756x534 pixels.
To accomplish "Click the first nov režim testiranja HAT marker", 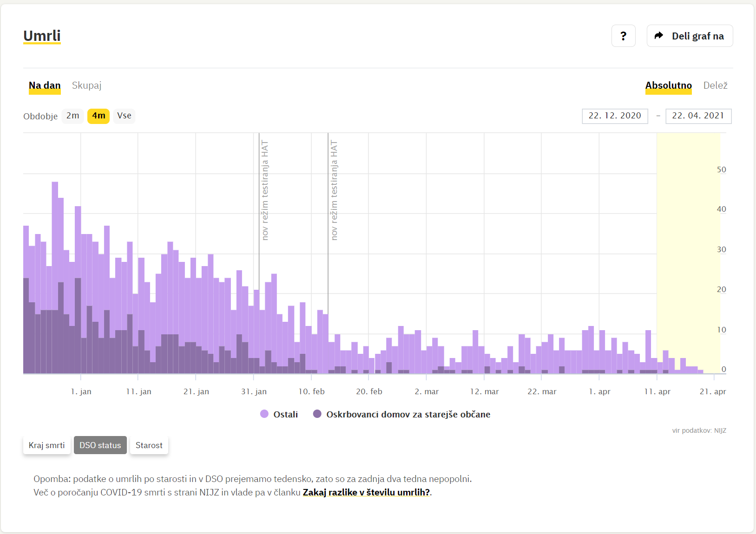I will coord(264,190).
